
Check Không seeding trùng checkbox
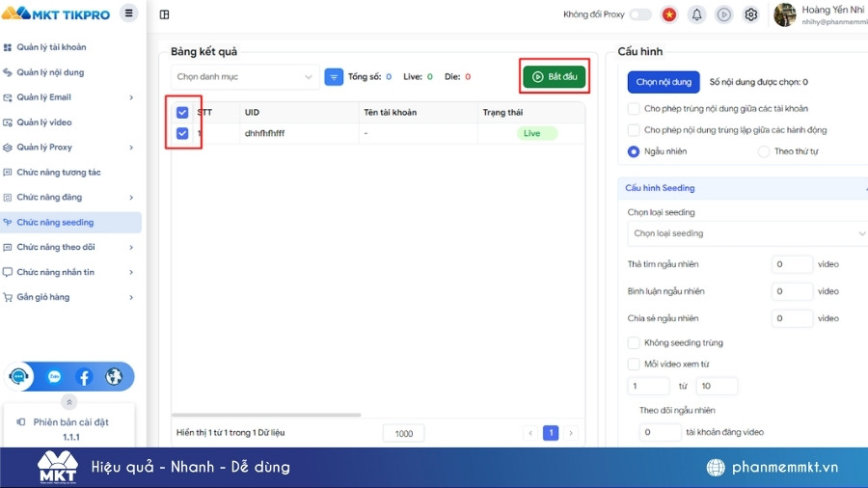(x=634, y=342)
